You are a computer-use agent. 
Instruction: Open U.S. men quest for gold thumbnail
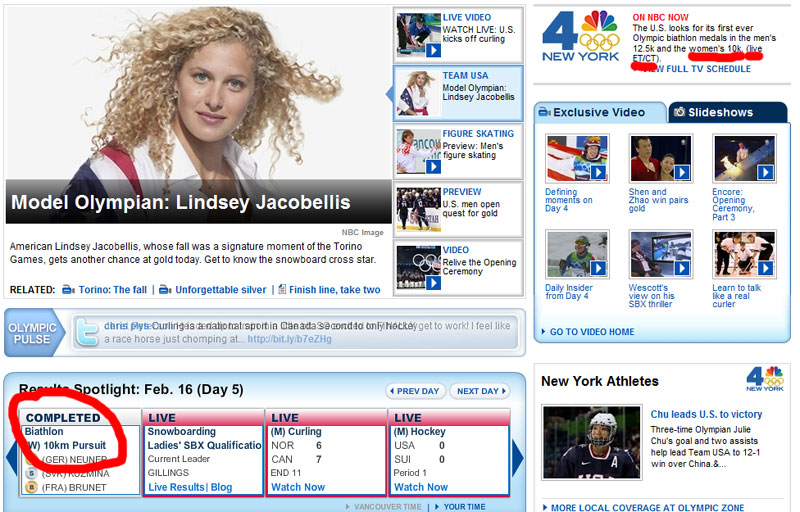(418, 209)
